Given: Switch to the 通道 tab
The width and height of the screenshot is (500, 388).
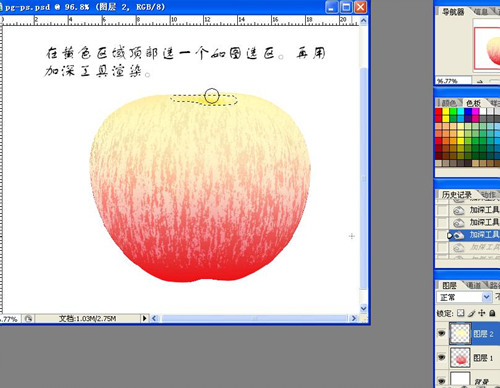Looking at the screenshot, I should [474, 285].
